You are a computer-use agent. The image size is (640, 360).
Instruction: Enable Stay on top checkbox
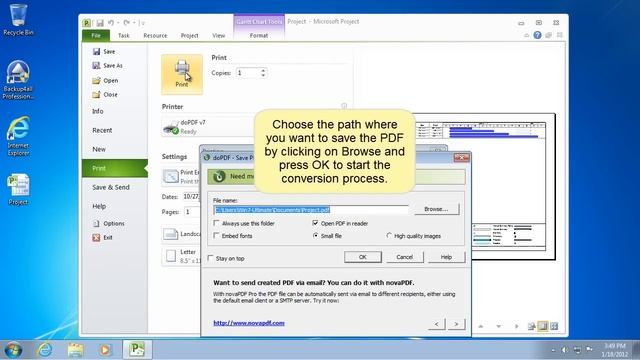click(x=210, y=258)
